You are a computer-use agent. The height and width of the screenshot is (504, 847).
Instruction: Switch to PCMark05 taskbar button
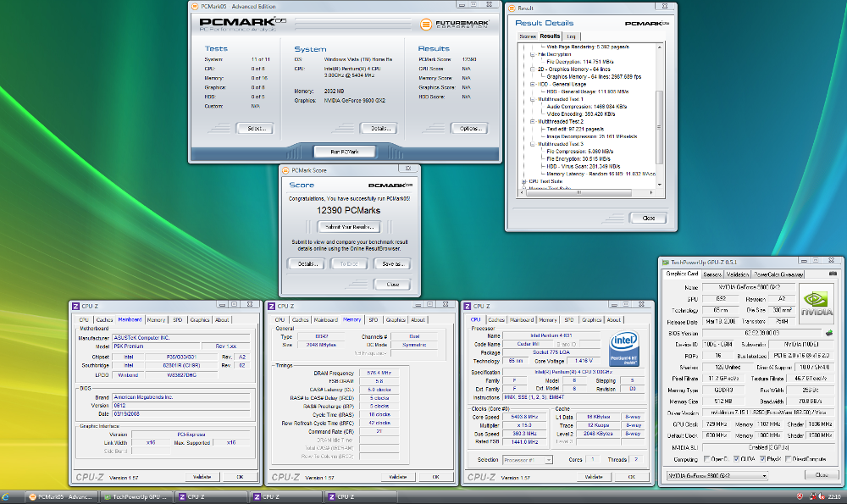tap(61, 497)
